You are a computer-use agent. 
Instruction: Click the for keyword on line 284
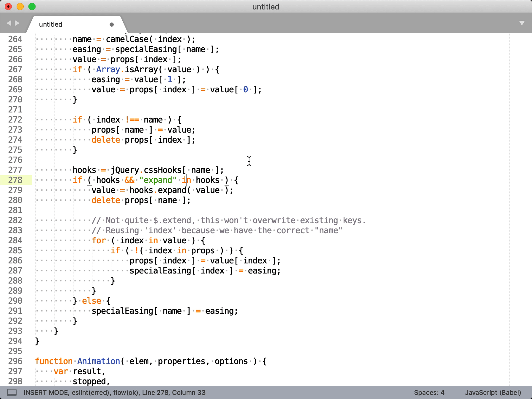click(x=99, y=240)
